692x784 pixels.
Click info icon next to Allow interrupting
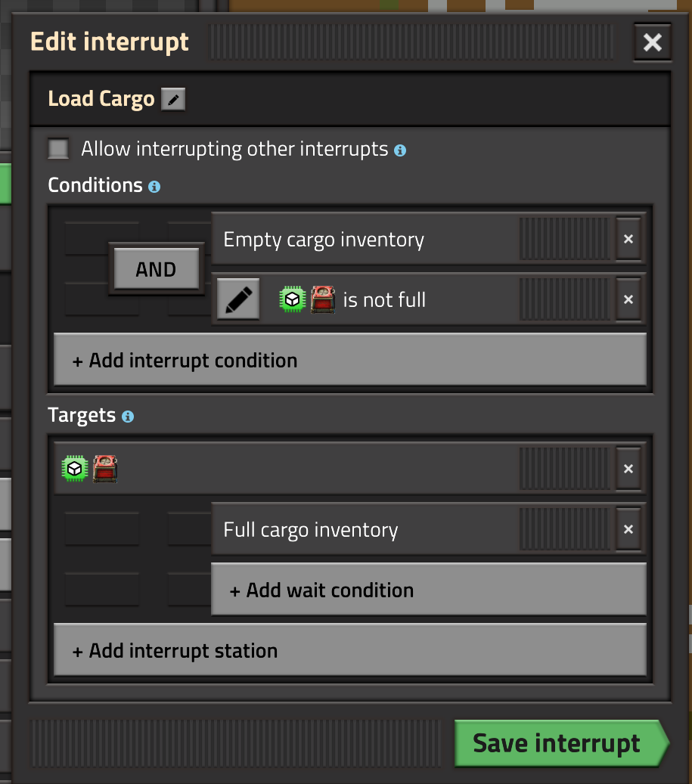(x=400, y=150)
